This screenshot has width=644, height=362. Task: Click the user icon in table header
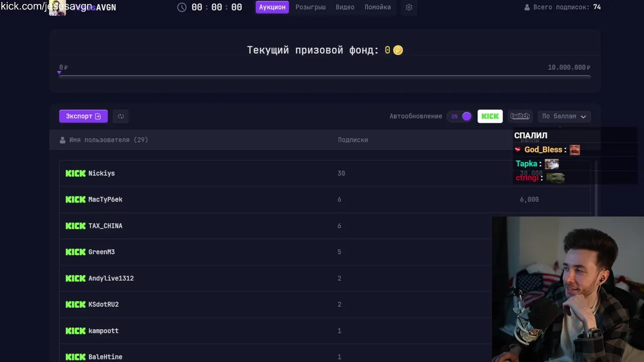[62, 140]
